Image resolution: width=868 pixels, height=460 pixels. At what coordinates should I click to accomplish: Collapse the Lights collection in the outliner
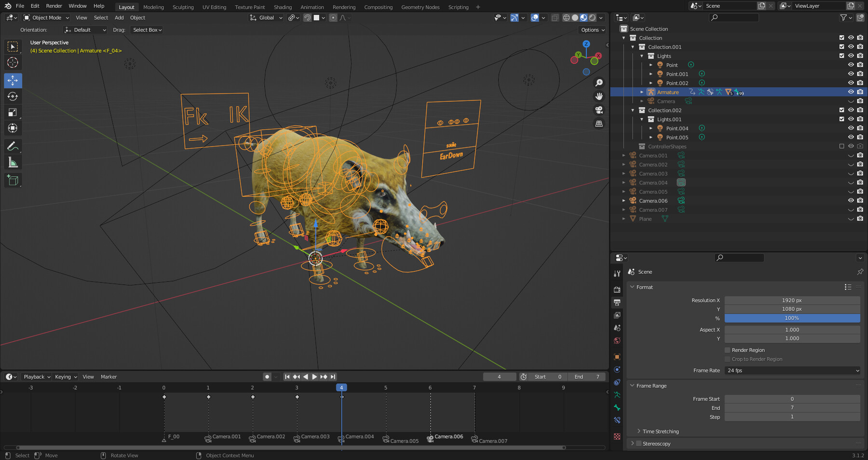point(642,56)
